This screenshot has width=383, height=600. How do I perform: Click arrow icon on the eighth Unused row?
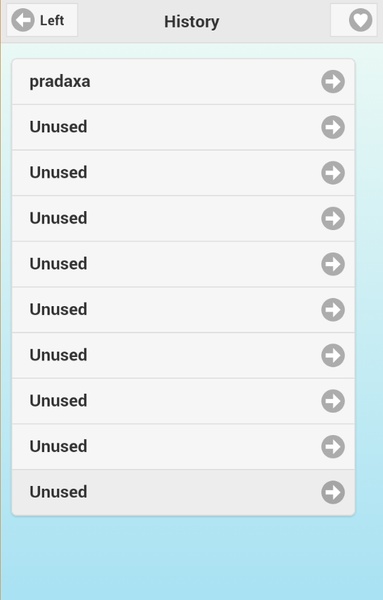coord(333,447)
